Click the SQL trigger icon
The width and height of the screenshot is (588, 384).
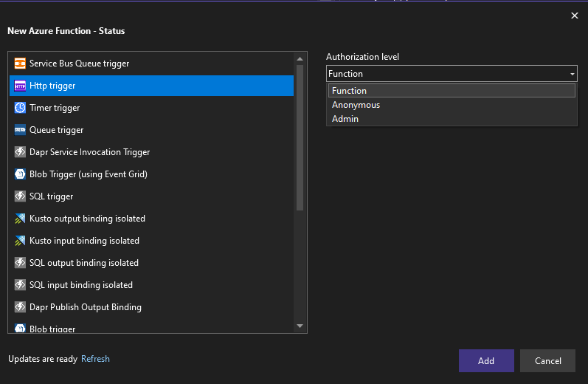[x=20, y=196]
